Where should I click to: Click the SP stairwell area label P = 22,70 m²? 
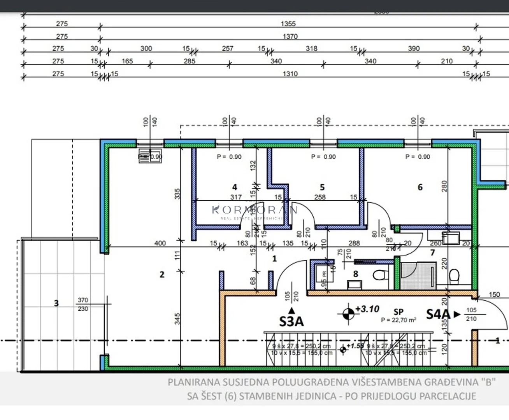tap(398, 320)
